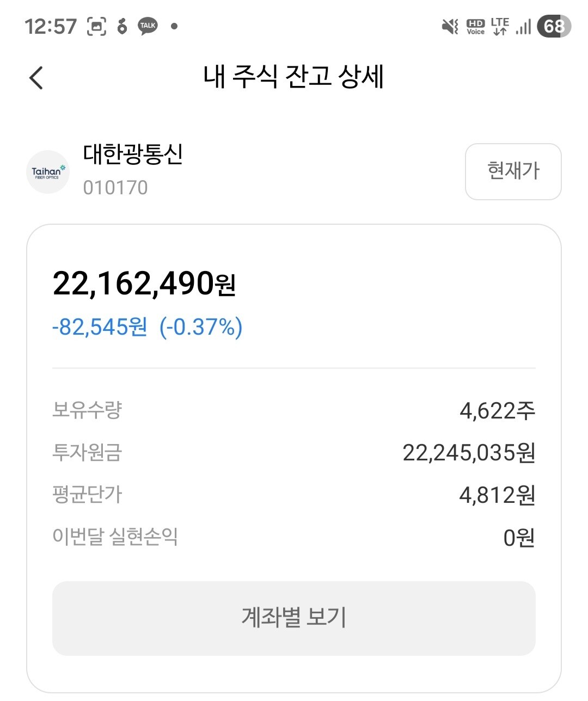
Task: Tap the loss figure -82,545원 (-0.37%)
Action: (147, 327)
